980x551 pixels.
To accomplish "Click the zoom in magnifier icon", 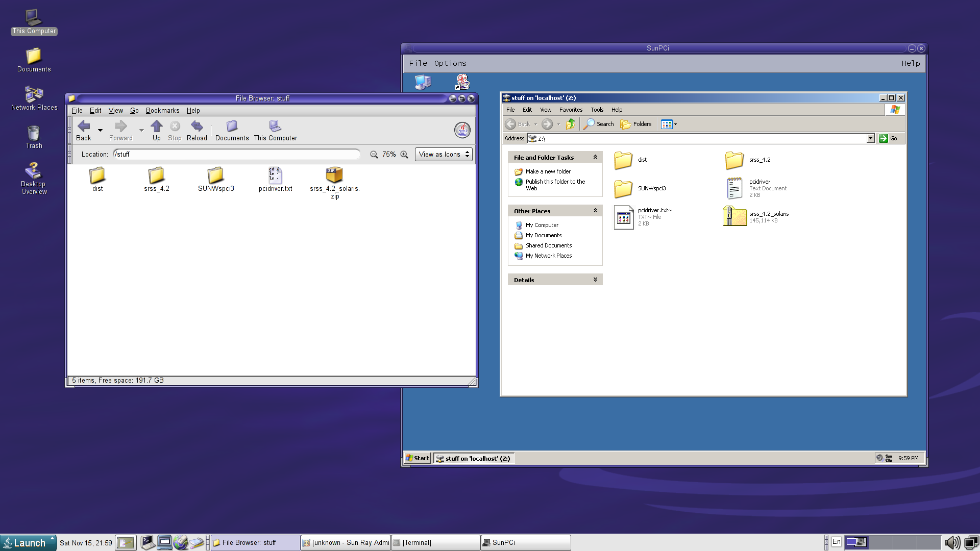I will (404, 155).
